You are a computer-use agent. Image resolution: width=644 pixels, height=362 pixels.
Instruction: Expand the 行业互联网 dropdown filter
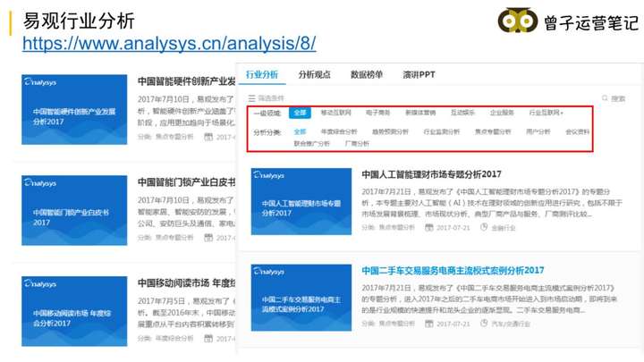(x=547, y=113)
